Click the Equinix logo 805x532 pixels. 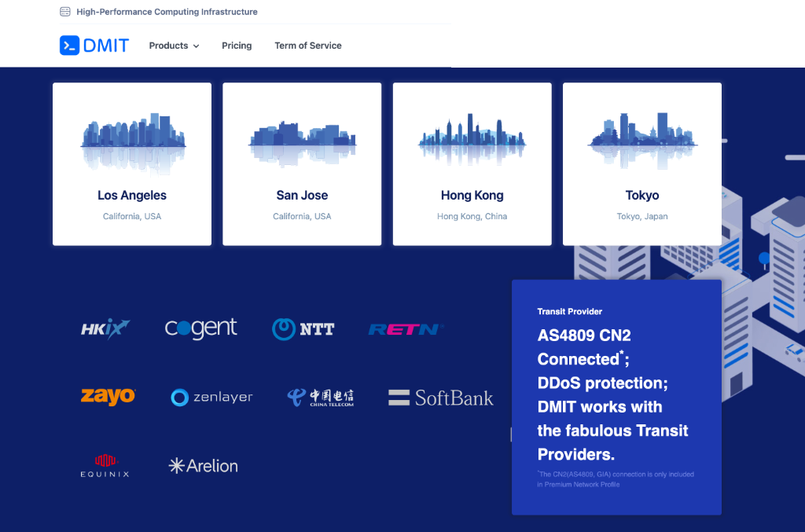point(105,466)
